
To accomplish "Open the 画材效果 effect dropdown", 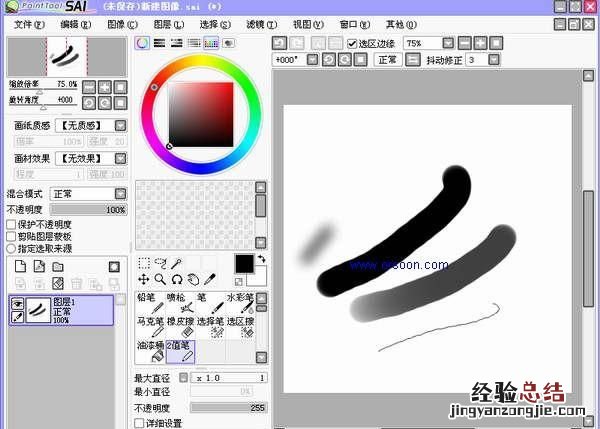I will (x=121, y=158).
